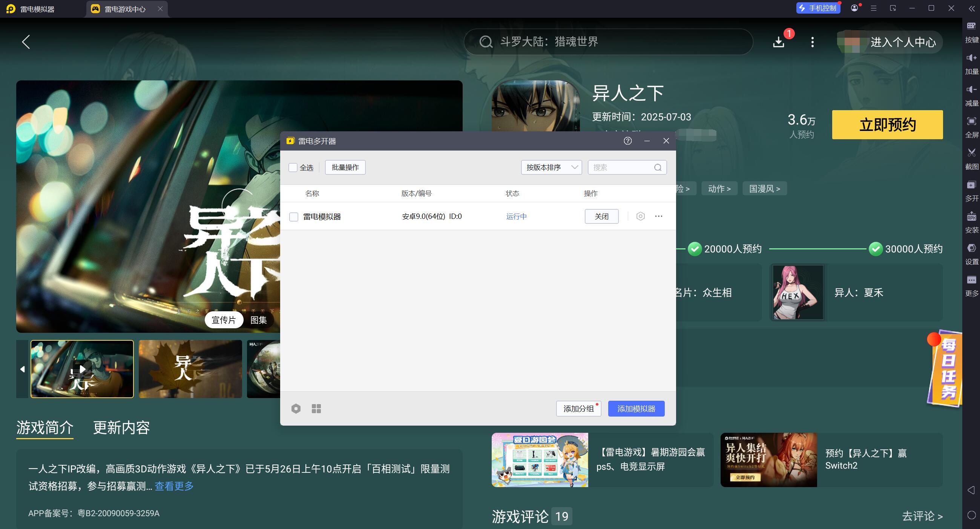Image resolution: width=980 pixels, height=529 pixels.
Task: Click the 安装 APK install icon
Action: tap(971, 217)
